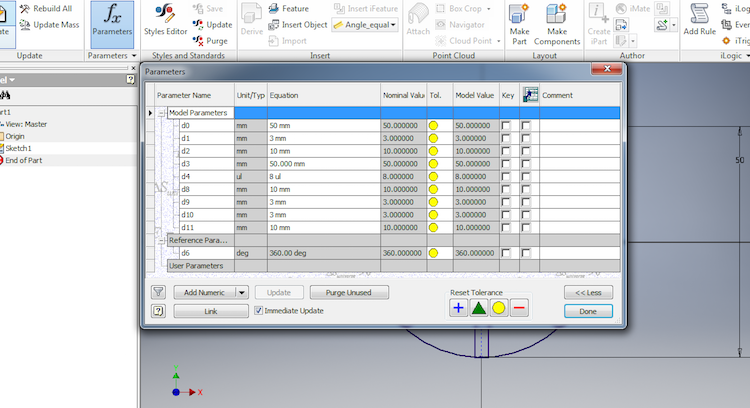Click the d4 equation cell '8 ul'

click(324, 176)
